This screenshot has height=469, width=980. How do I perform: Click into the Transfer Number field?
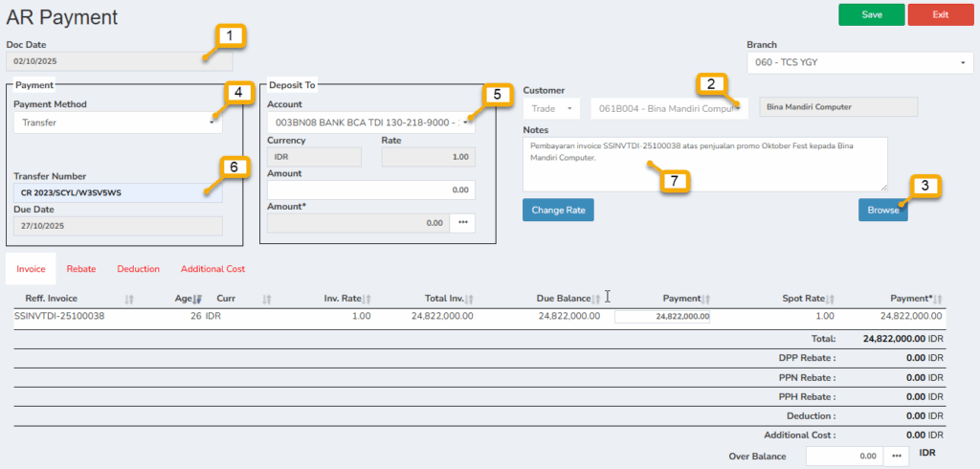coord(118,193)
